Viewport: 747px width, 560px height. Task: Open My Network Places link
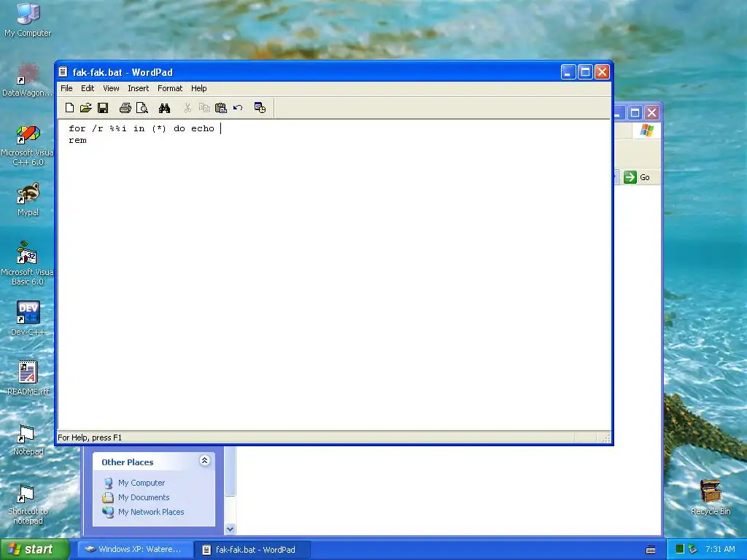pyautogui.click(x=151, y=512)
